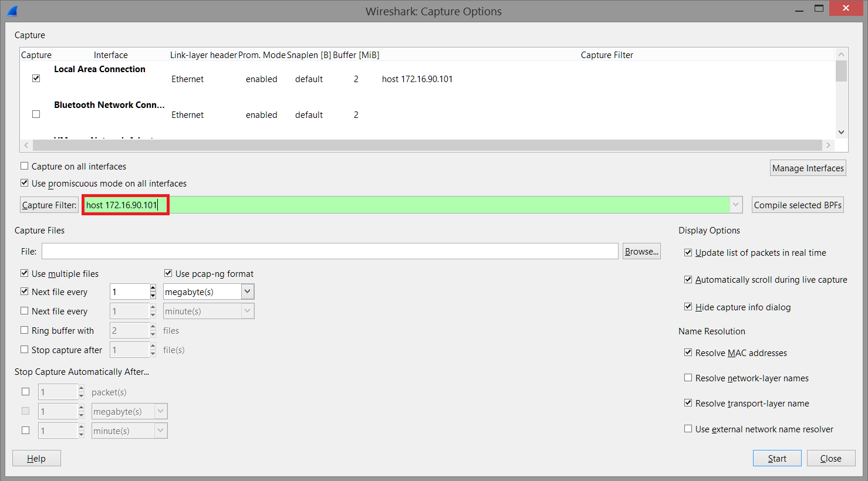Toggle Resolve MAC addresses
The height and width of the screenshot is (481, 868).
pyautogui.click(x=688, y=353)
